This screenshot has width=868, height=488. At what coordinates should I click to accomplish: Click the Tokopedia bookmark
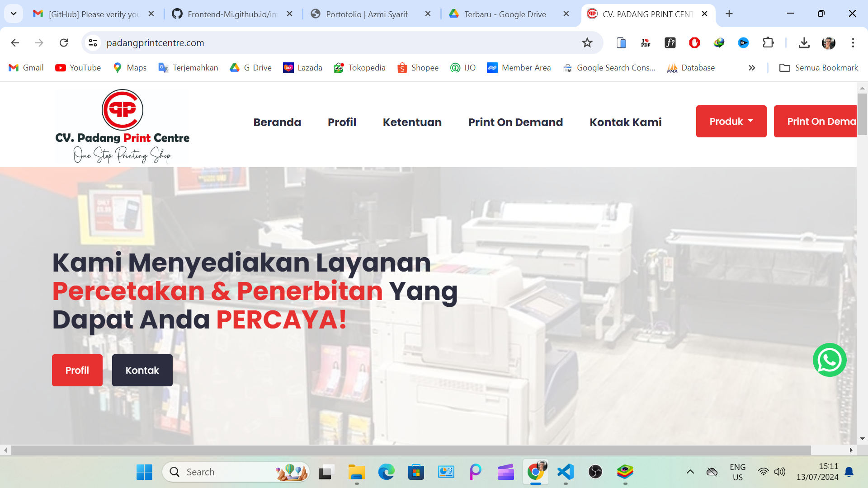[x=359, y=68]
